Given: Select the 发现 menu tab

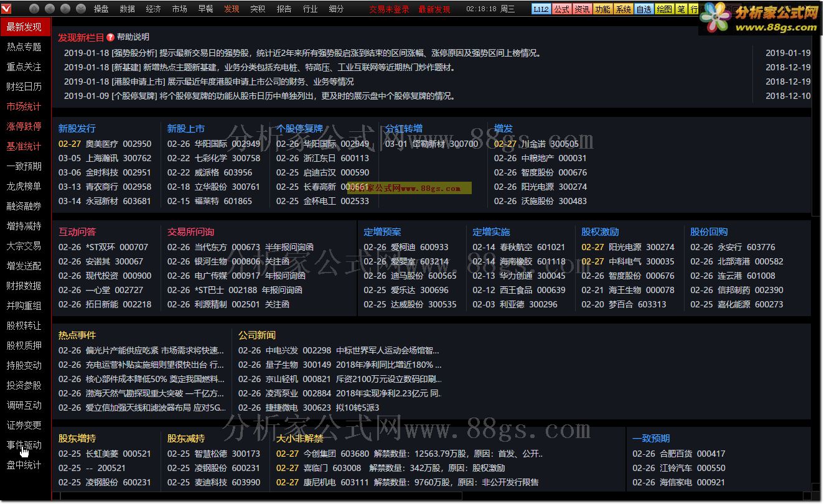Looking at the screenshot, I should click(x=232, y=9).
